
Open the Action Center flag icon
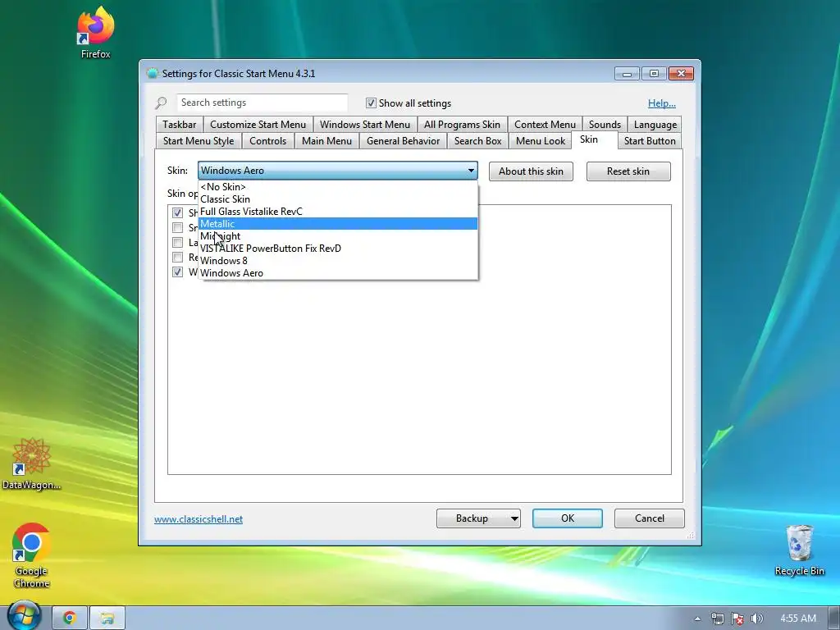[x=737, y=619]
